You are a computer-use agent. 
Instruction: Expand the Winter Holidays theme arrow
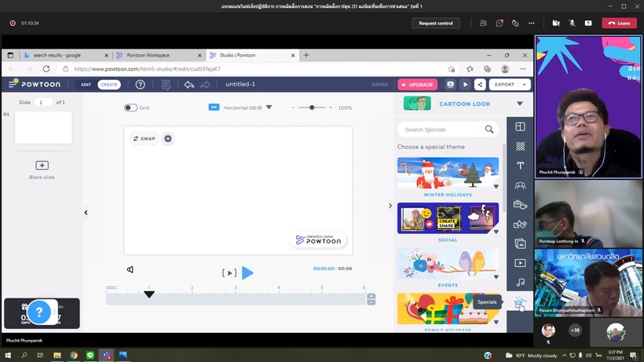[496, 187]
